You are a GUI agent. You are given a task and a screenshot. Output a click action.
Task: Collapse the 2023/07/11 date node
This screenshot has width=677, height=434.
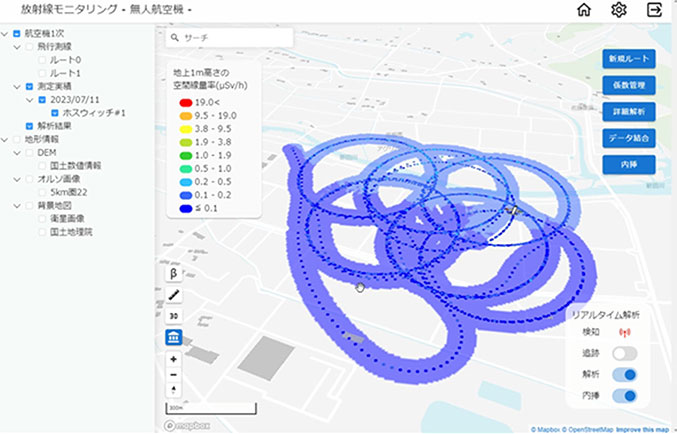pyautogui.click(x=30, y=100)
